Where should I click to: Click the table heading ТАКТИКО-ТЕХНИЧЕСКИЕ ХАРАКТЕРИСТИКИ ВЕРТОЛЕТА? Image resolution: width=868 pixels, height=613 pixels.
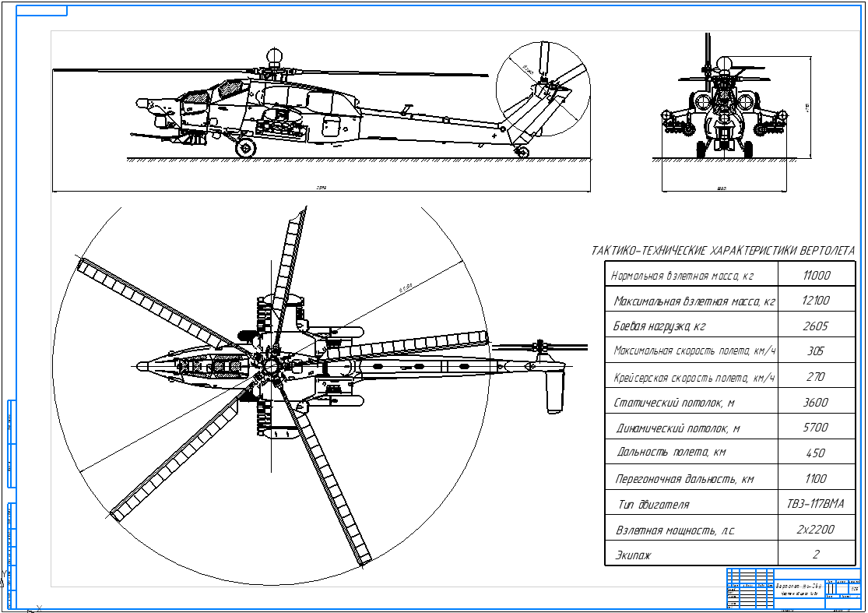click(722, 251)
